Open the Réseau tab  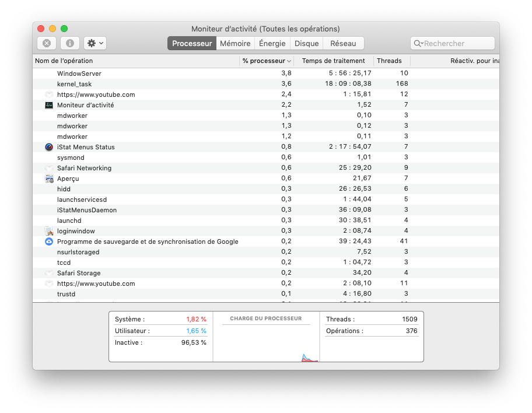click(x=343, y=43)
